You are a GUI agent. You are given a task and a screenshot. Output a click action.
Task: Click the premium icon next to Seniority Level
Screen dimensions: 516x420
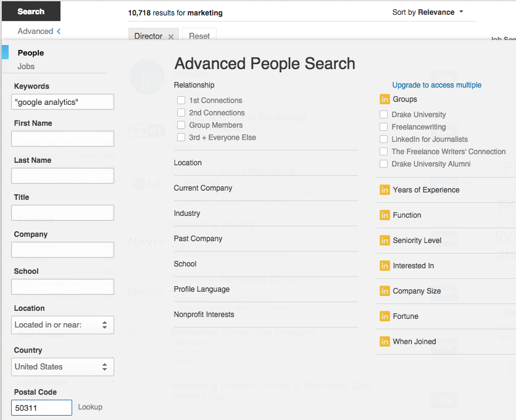coord(385,241)
